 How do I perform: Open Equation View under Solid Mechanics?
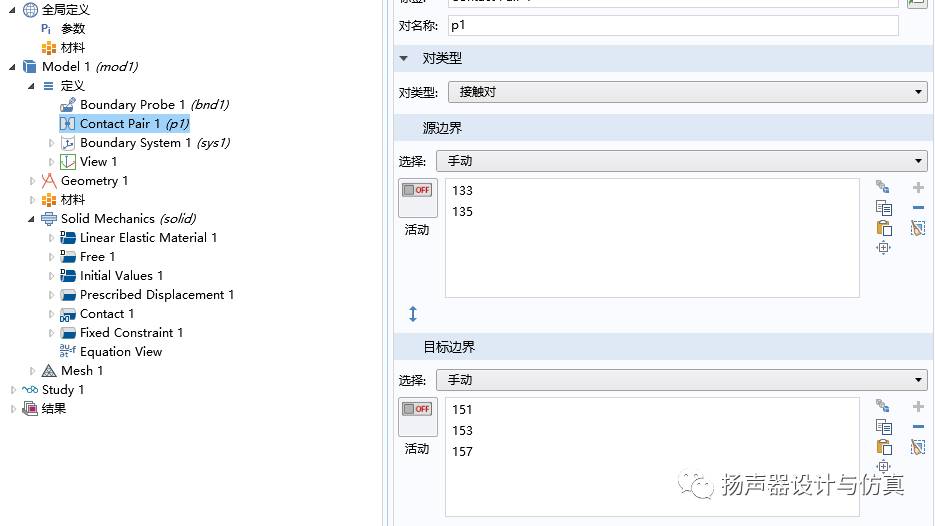coord(120,352)
